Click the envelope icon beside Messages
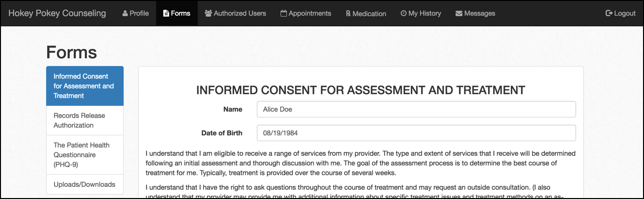This screenshot has height=199, width=644. coord(459,14)
